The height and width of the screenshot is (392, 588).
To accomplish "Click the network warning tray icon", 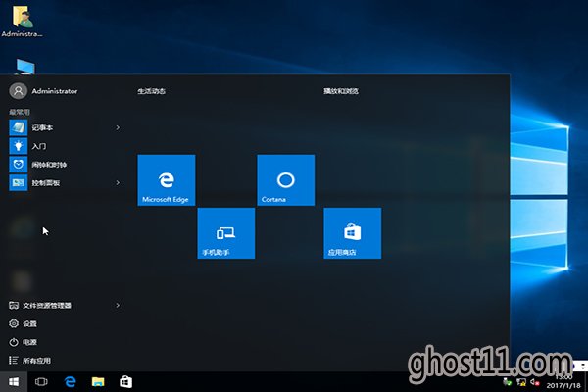I will pos(521,382).
